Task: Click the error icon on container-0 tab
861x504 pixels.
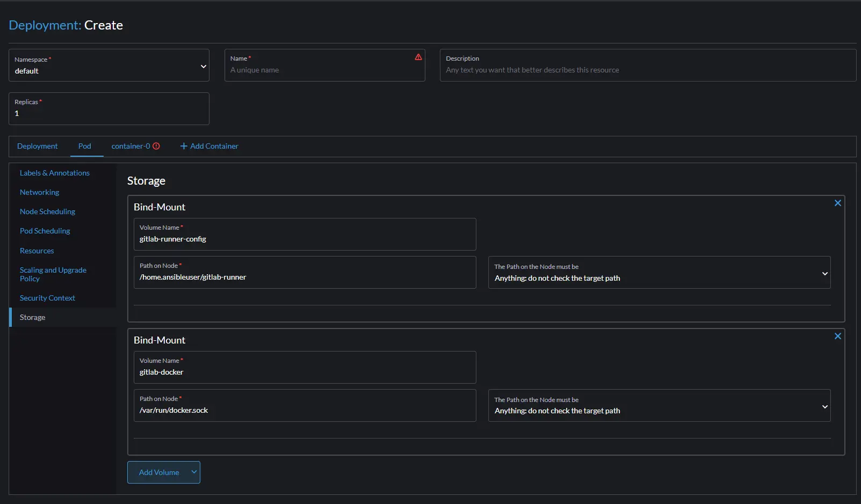Action: [156, 146]
